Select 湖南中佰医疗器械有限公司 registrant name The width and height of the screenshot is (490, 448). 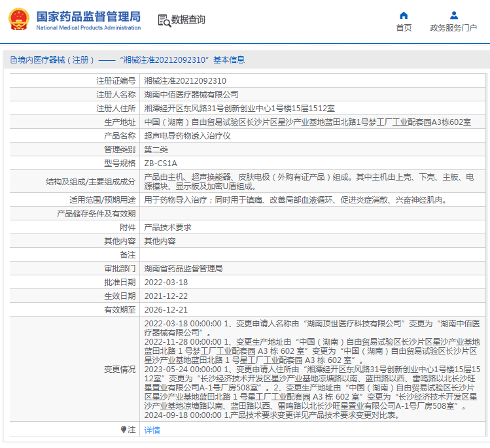(191, 95)
